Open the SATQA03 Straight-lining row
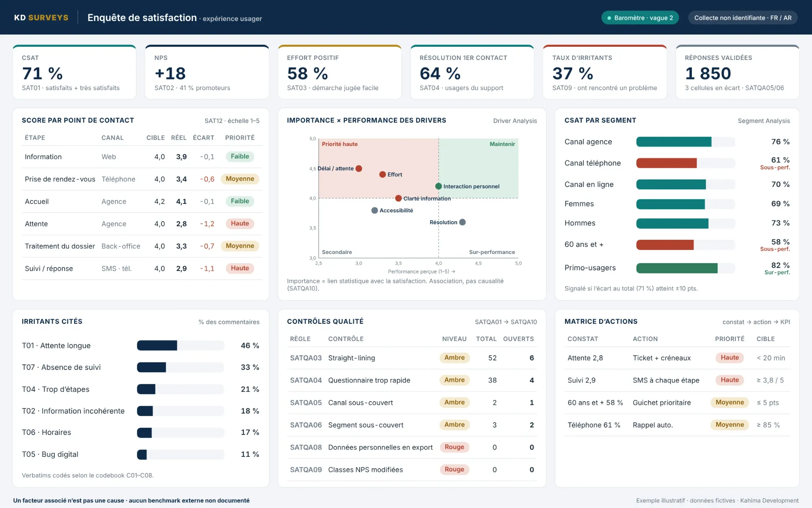The height and width of the screenshot is (508, 812). coord(412,358)
